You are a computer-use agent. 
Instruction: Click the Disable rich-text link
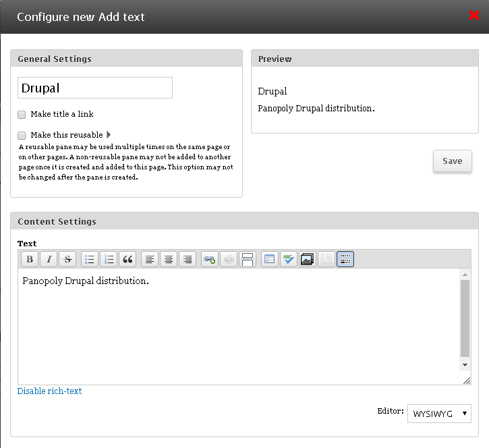click(49, 391)
